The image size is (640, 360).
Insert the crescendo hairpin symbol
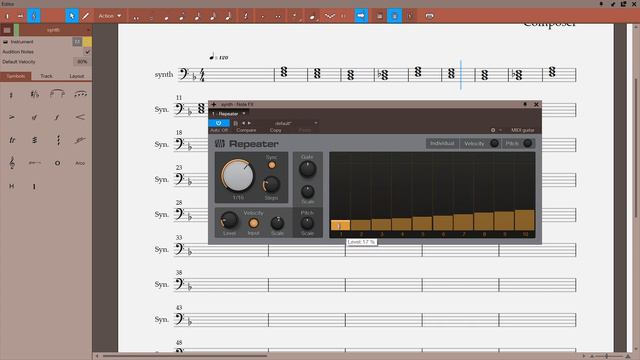point(80,117)
